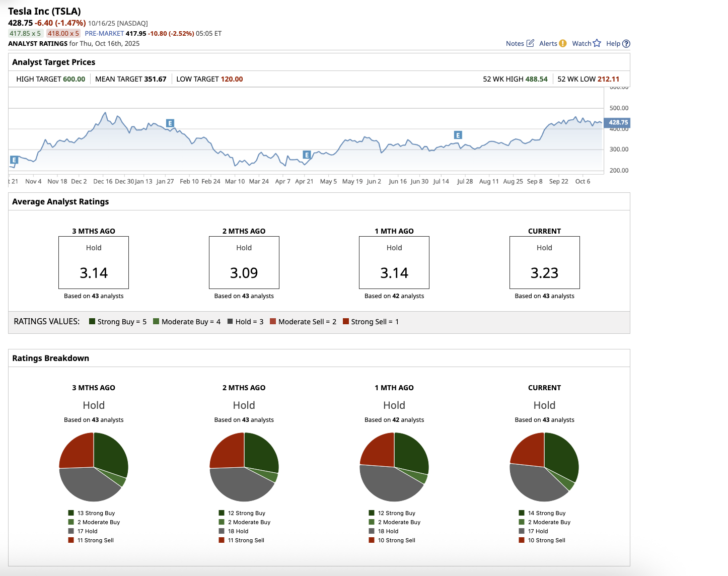This screenshot has height=576, width=728.
Task: Open Help via the question mark icon
Action: [x=626, y=44]
